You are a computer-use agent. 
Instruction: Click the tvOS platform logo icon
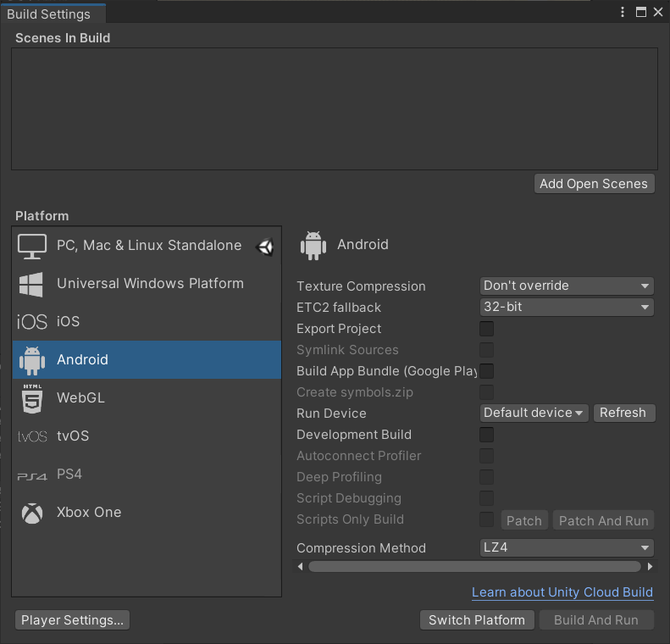click(32, 436)
